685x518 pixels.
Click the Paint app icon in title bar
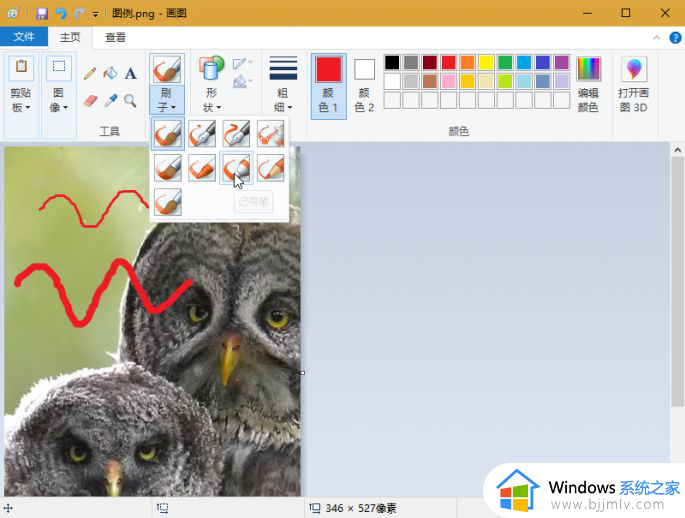pyautogui.click(x=12, y=14)
